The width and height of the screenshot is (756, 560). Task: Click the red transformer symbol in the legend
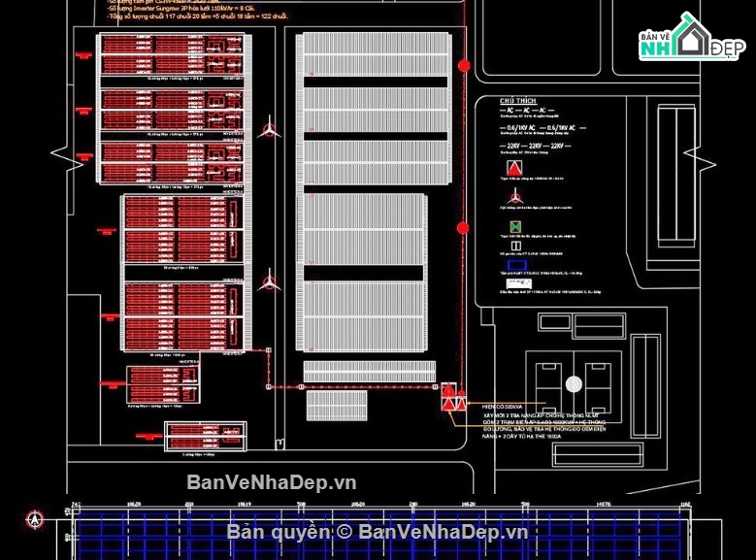coord(514,168)
